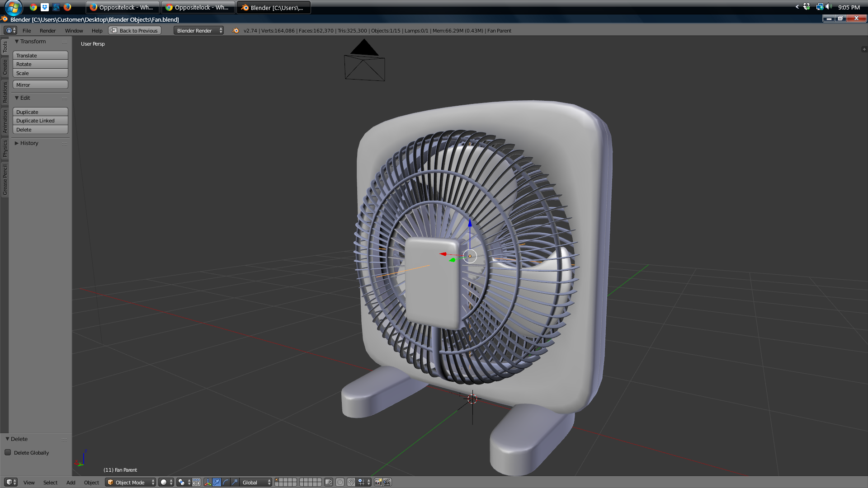This screenshot has width=868, height=488.
Task: Launch Firefox from quick launch
Action: click(x=67, y=7)
